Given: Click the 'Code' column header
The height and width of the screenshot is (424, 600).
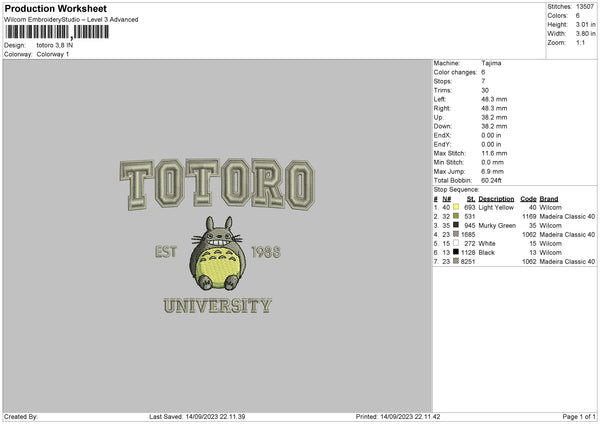Looking at the screenshot, I should pyautogui.click(x=528, y=199).
